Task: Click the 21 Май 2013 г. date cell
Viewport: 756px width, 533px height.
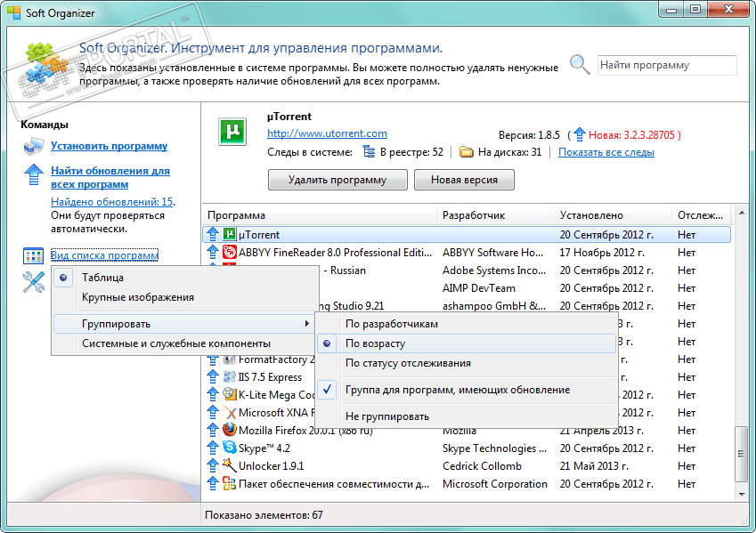Action: click(594, 466)
